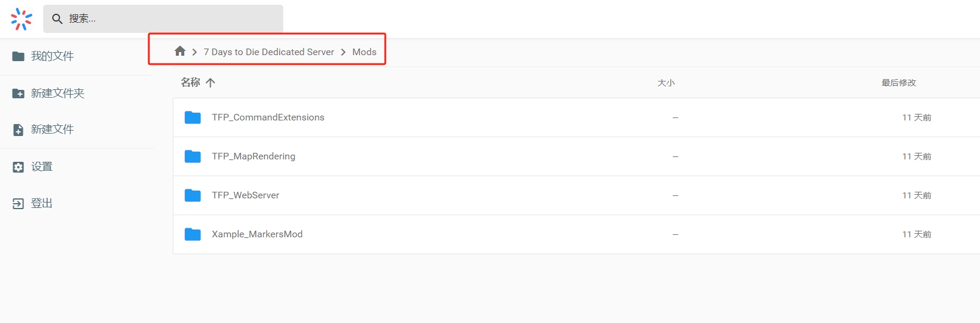Type in the 搜索 search field
Viewport: 980px width, 323px height.
(174, 19)
